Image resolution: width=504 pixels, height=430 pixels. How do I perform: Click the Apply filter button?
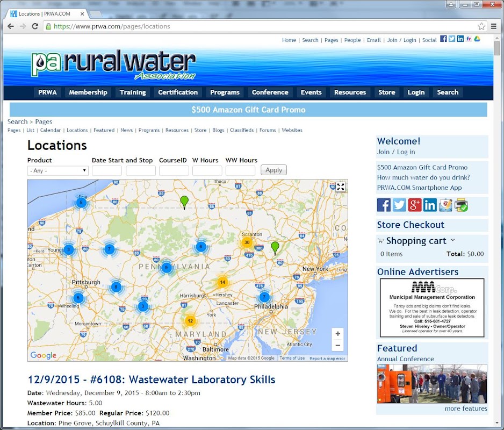click(x=273, y=170)
